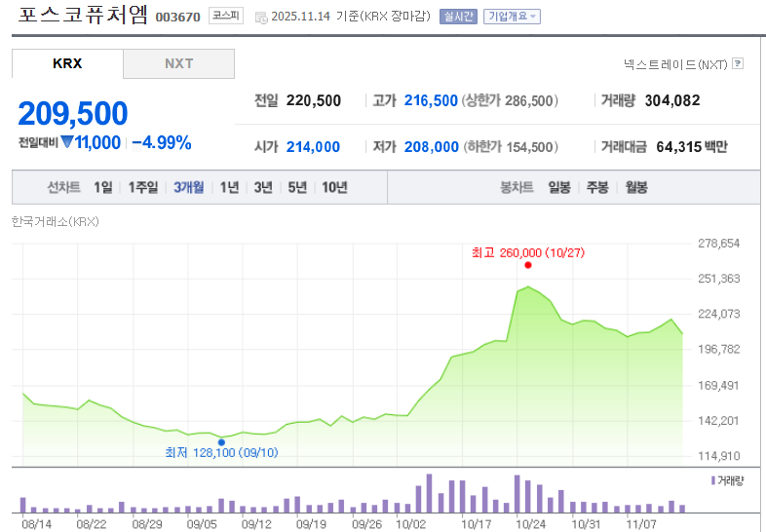
Task: Open the 기업개요 dropdown
Action: tap(512, 17)
